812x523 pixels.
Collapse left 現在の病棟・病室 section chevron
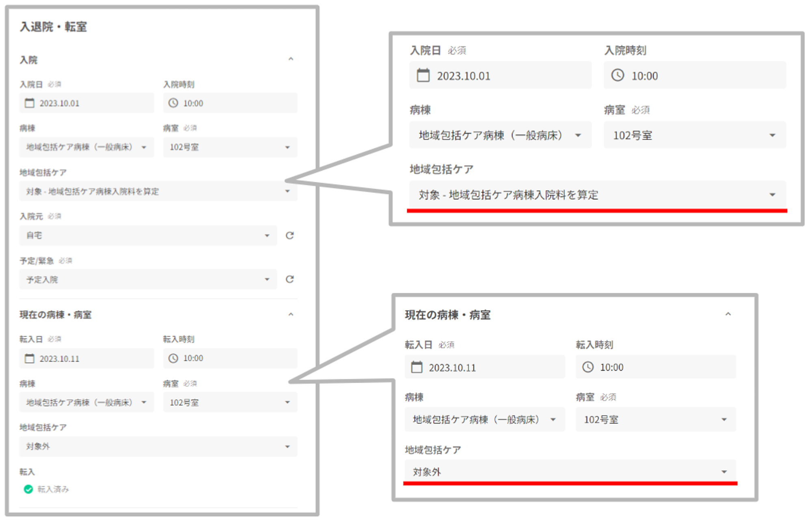pyautogui.click(x=291, y=315)
